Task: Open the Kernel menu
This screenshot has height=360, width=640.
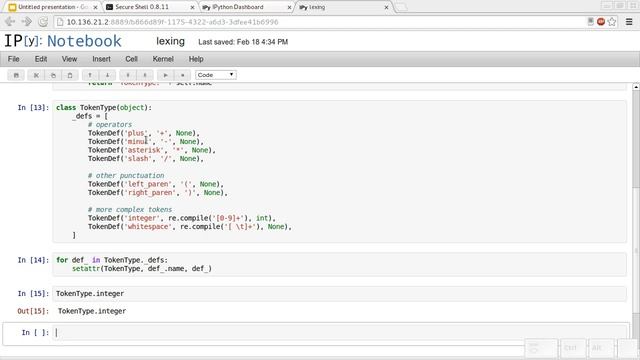Action: coord(163,59)
